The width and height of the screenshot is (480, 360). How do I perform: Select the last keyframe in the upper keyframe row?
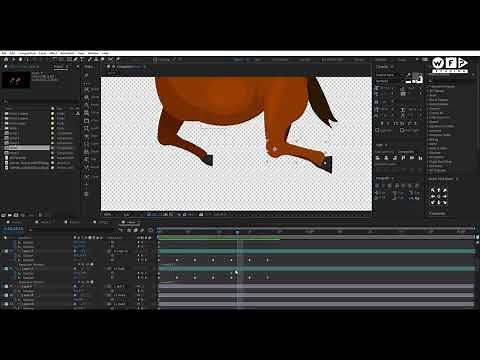tap(267, 260)
